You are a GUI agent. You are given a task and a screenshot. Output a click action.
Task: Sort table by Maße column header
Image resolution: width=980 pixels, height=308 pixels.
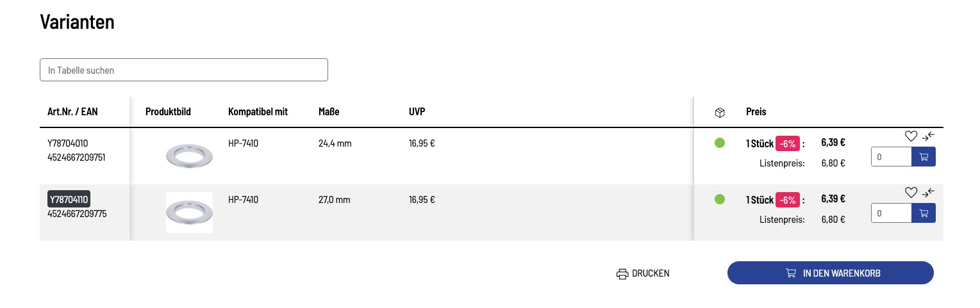click(329, 112)
